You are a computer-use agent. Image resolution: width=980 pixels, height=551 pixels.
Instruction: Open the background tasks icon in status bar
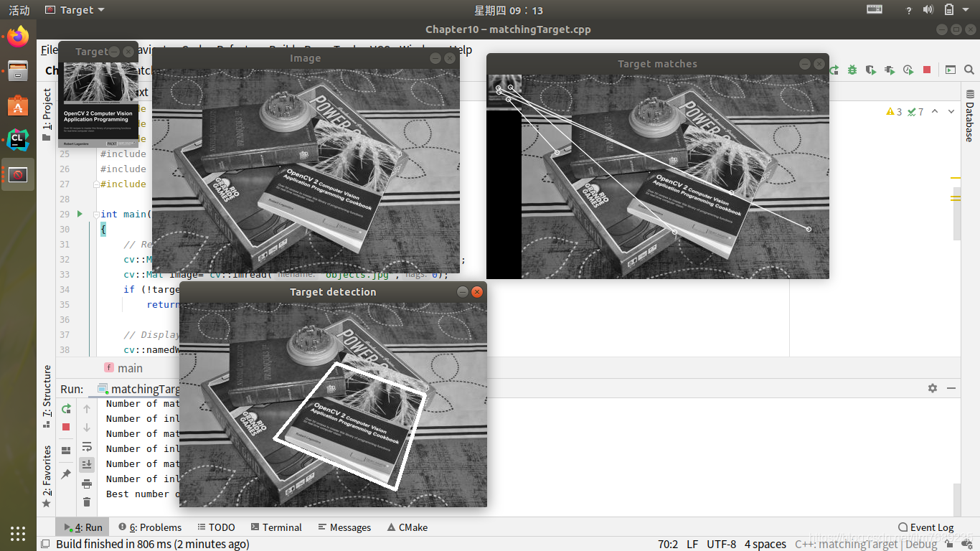969,545
